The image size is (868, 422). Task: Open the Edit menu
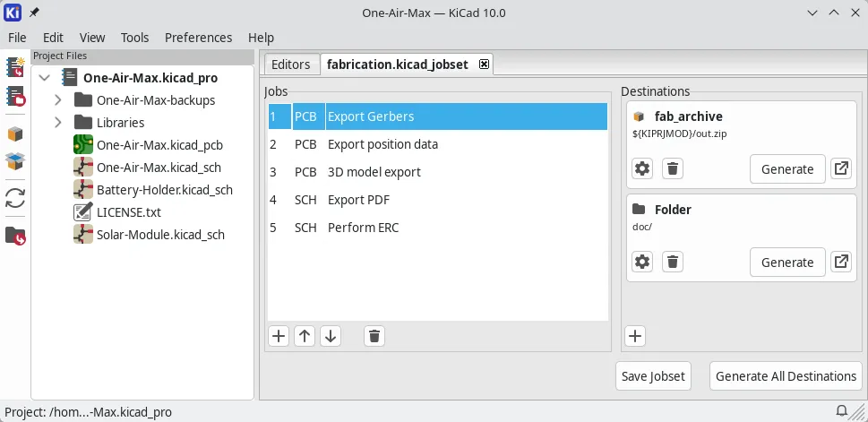[x=53, y=38]
